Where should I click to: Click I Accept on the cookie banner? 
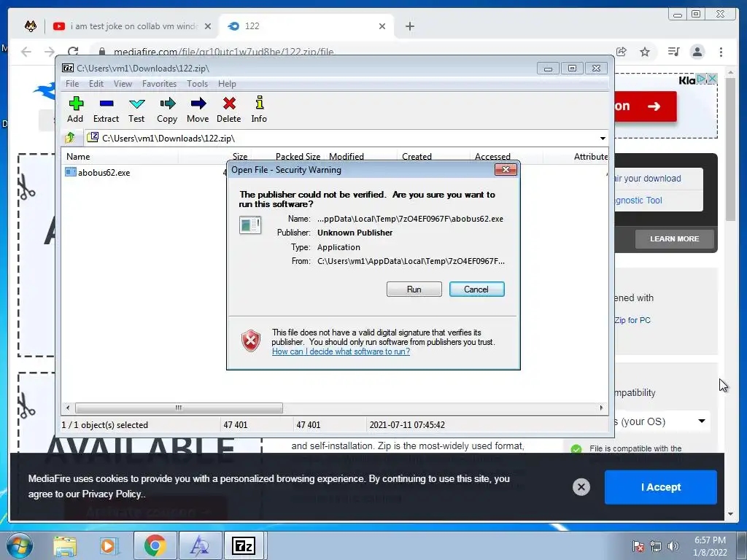tap(660, 486)
